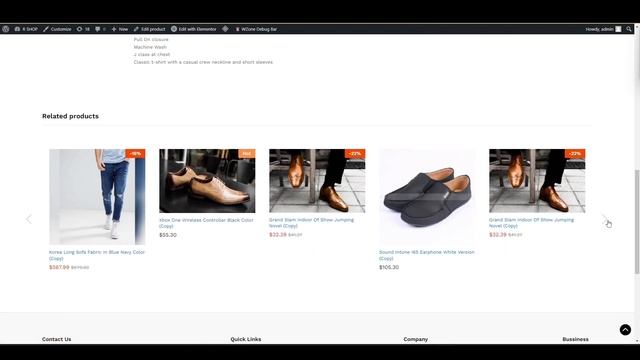The height and width of the screenshot is (360, 640).
Task: Click the Machine Wash description line
Action: [150, 47]
